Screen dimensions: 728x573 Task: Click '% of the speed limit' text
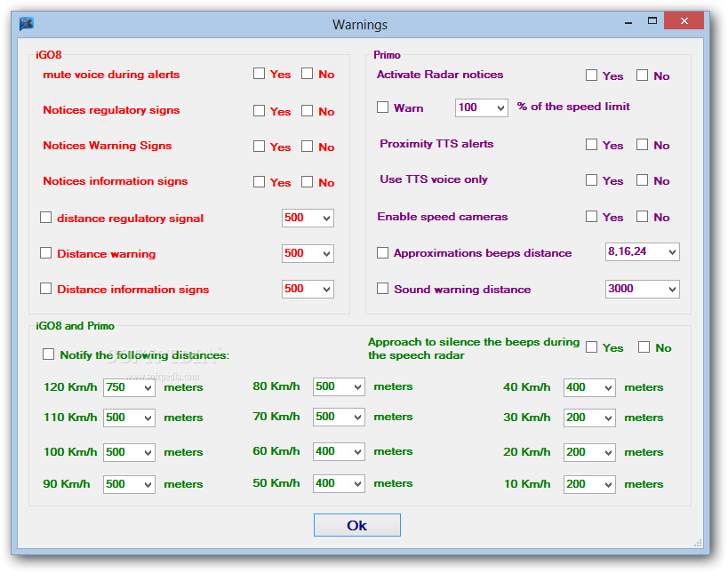coord(573,107)
